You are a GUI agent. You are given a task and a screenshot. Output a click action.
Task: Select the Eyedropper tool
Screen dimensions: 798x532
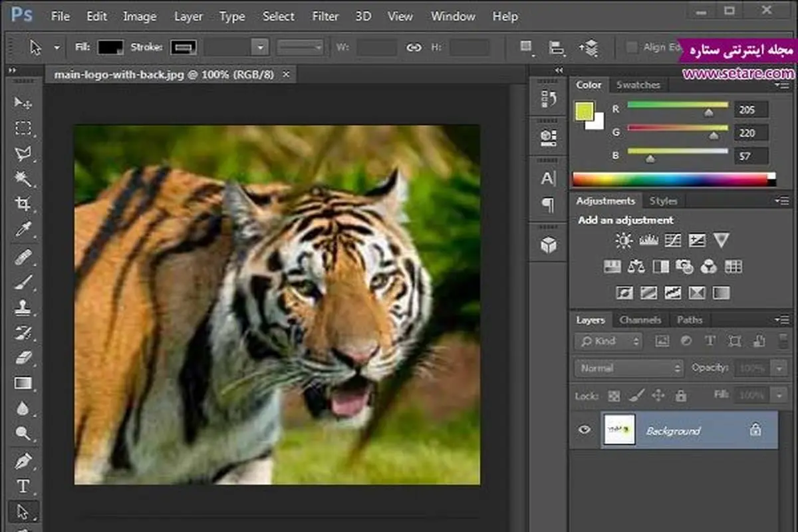tap(23, 230)
